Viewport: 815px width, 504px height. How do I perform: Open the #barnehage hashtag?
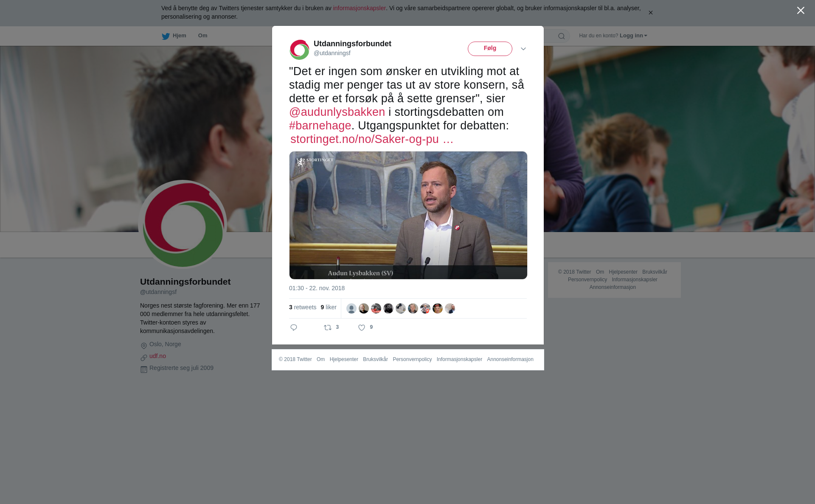[x=320, y=126]
